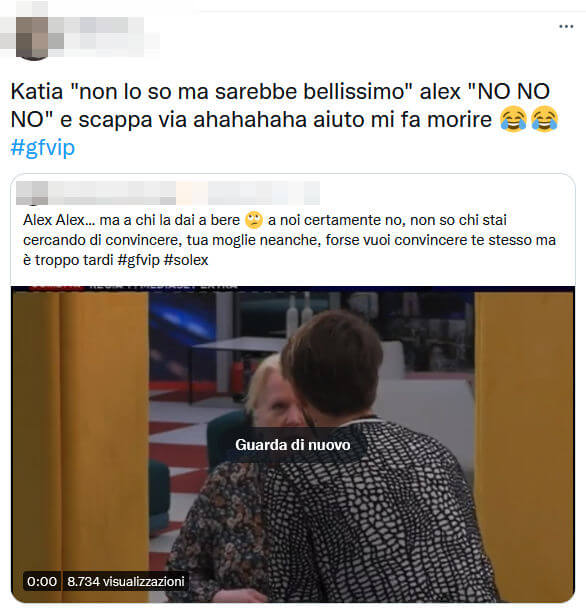Click #gfvip hashtag inside quoted tweet
This screenshot has width=586, height=615.
point(138,260)
